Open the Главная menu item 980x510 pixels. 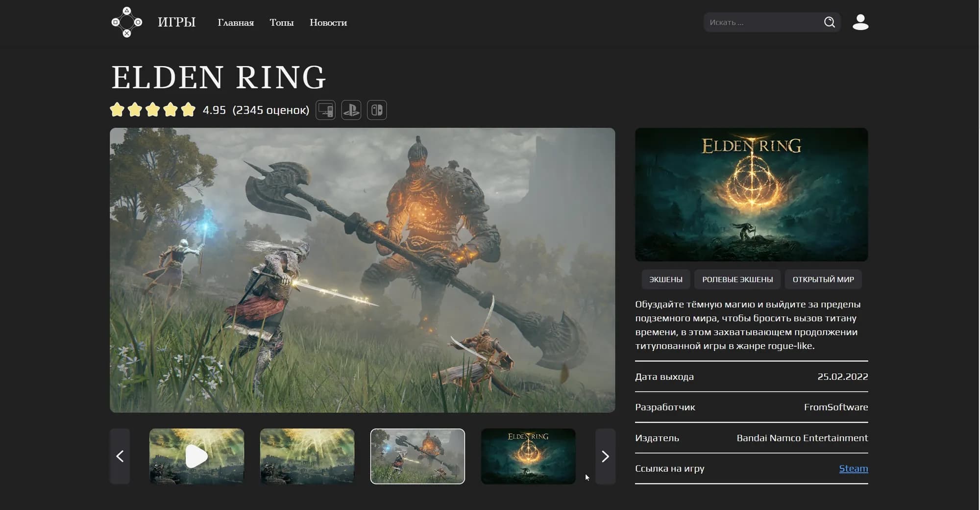pos(236,23)
